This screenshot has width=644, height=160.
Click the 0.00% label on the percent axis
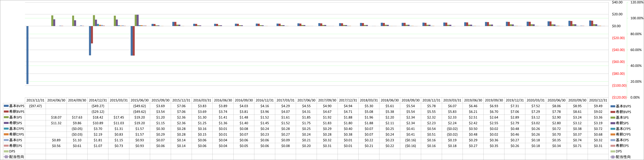tap(635, 97)
